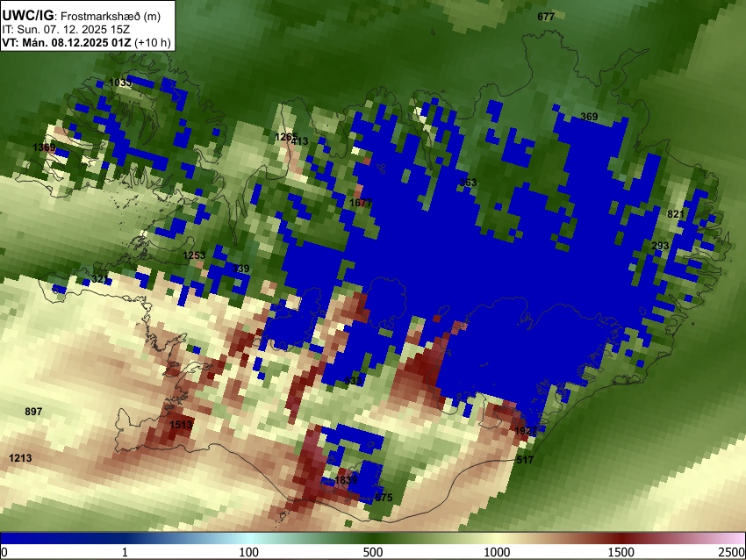Click the legend label '0'
This screenshot has height=560, width=746.
click(x=4, y=552)
